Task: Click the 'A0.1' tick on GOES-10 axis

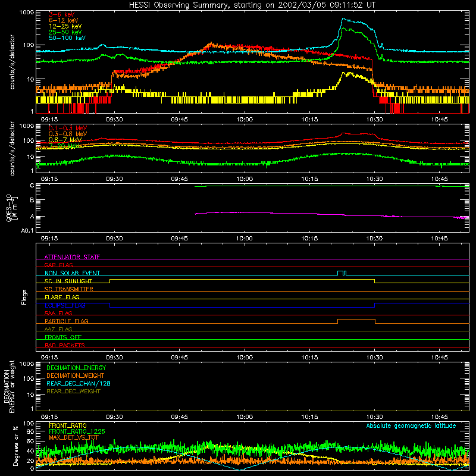Action: (x=27, y=230)
